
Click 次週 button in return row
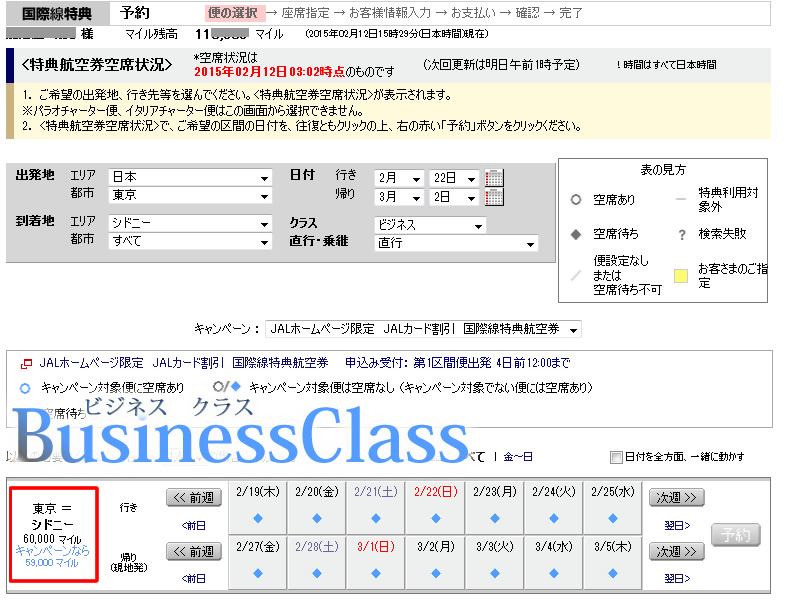coord(676,551)
